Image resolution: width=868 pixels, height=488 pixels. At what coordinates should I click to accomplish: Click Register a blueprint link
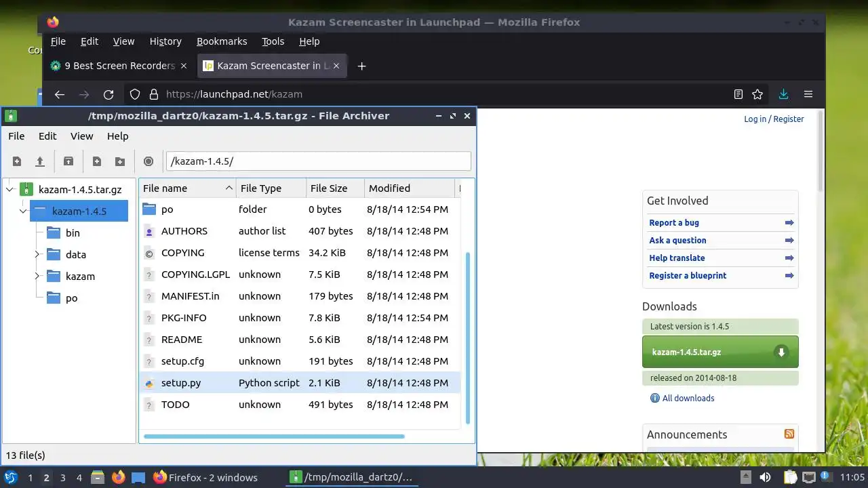688,275
